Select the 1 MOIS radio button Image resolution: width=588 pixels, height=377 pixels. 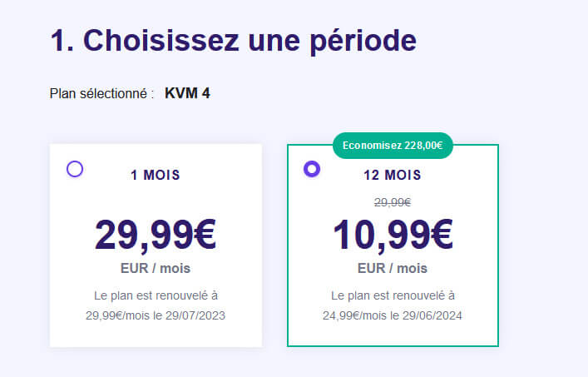point(75,169)
